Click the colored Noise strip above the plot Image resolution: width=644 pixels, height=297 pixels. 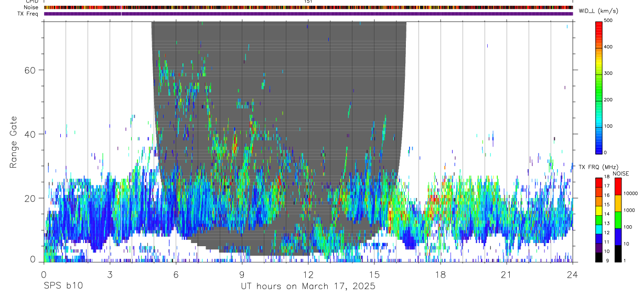(308, 7)
